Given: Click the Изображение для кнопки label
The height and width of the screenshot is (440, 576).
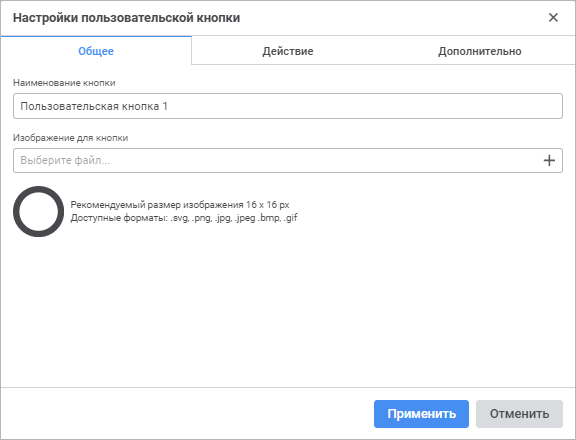Looking at the screenshot, I should pos(71,138).
